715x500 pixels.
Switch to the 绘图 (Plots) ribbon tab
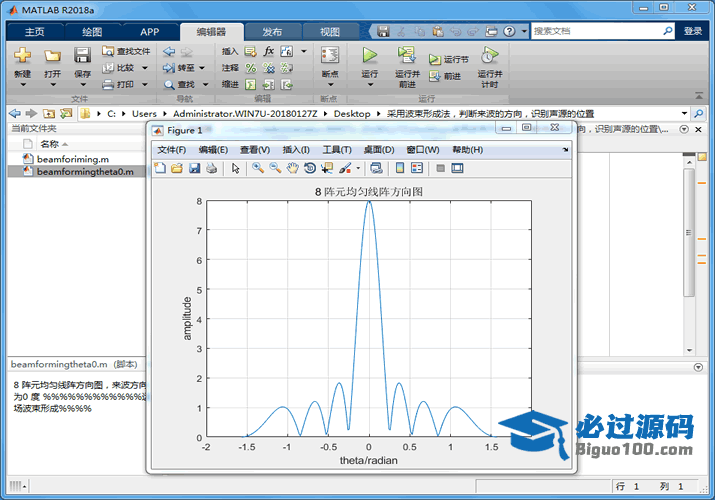pyautogui.click(x=91, y=32)
